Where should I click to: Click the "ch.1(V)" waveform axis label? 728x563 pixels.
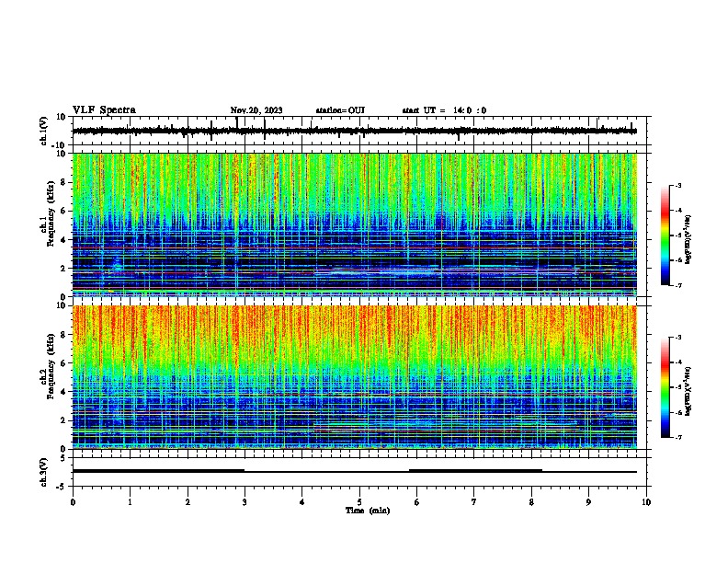coord(44,131)
